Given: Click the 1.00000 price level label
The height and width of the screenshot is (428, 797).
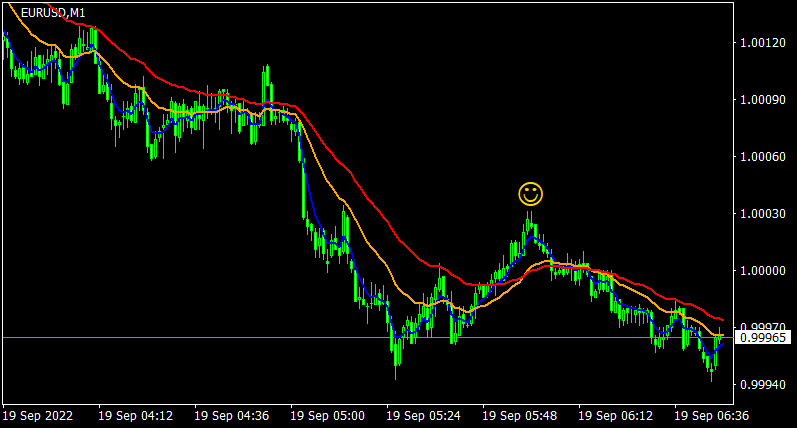Looking at the screenshot, I should (x=763, y=270).
